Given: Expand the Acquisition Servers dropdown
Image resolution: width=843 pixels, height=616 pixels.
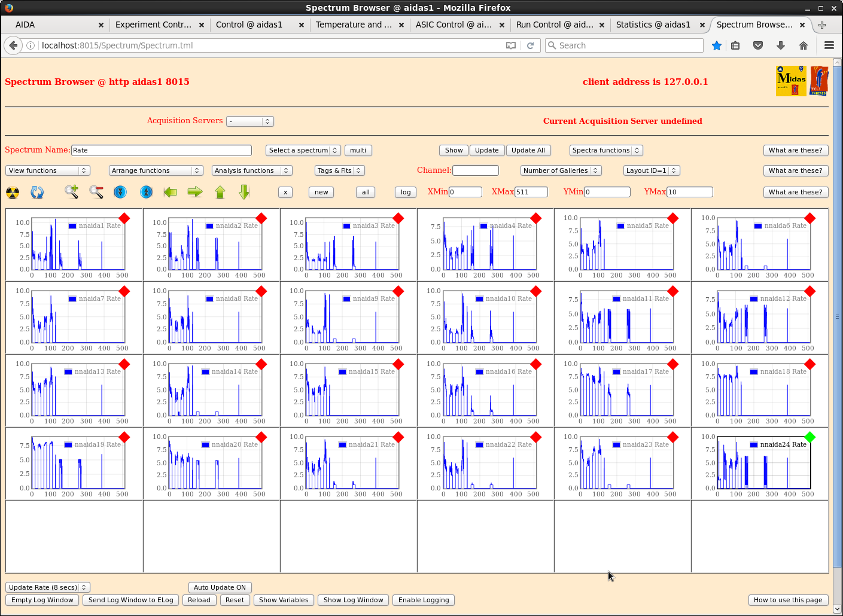Looking at the screenshot, I should pyautogui.click(x=249, y=121).
